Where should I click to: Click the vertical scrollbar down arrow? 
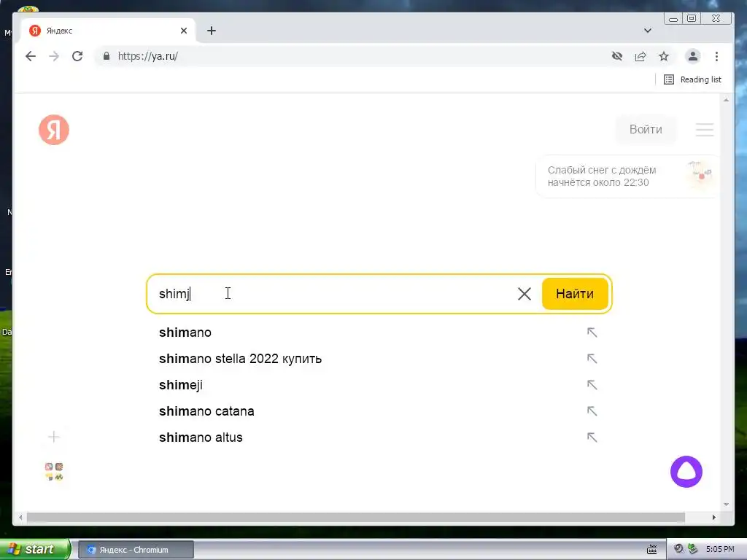coord(726,505)
